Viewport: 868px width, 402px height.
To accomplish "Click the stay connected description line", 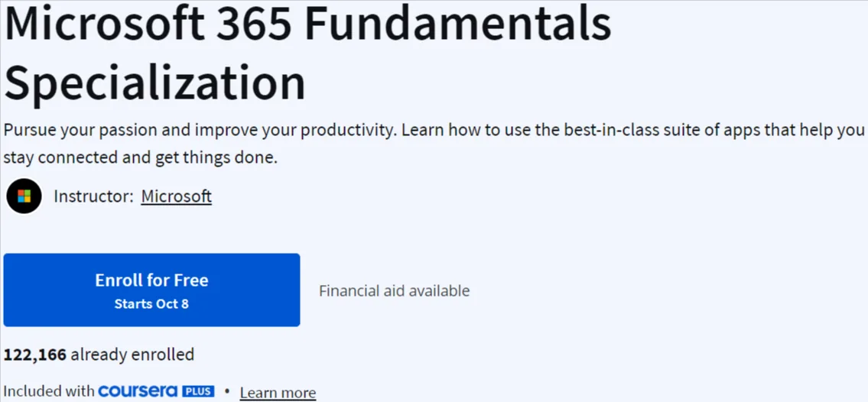I will tap(140, 157).
